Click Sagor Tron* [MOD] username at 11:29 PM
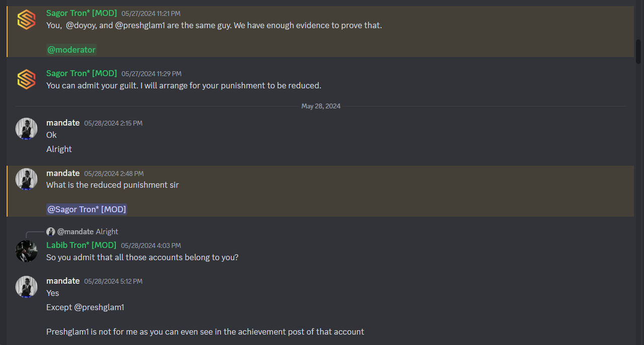Viewport: 644px width, 345px height. [81, 73]
